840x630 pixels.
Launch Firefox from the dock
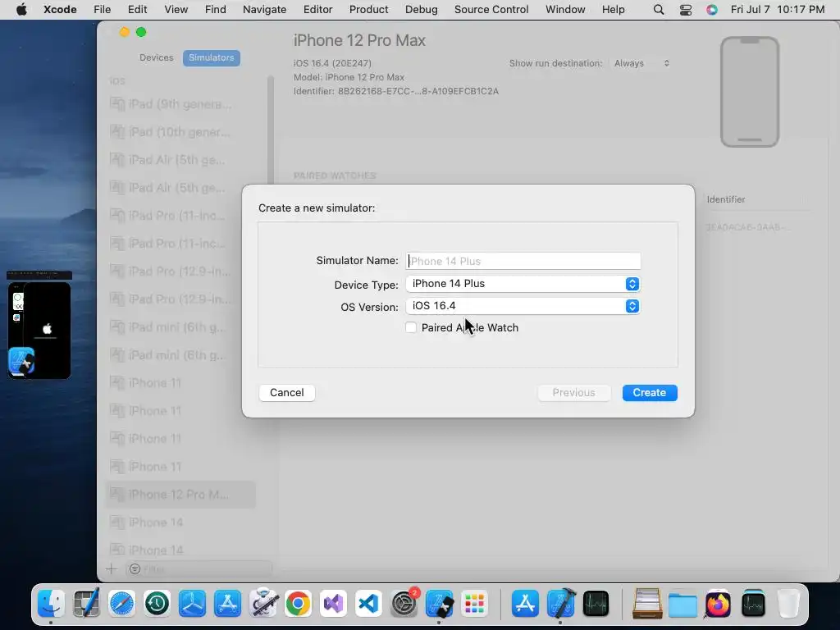[x=718, y=604]
